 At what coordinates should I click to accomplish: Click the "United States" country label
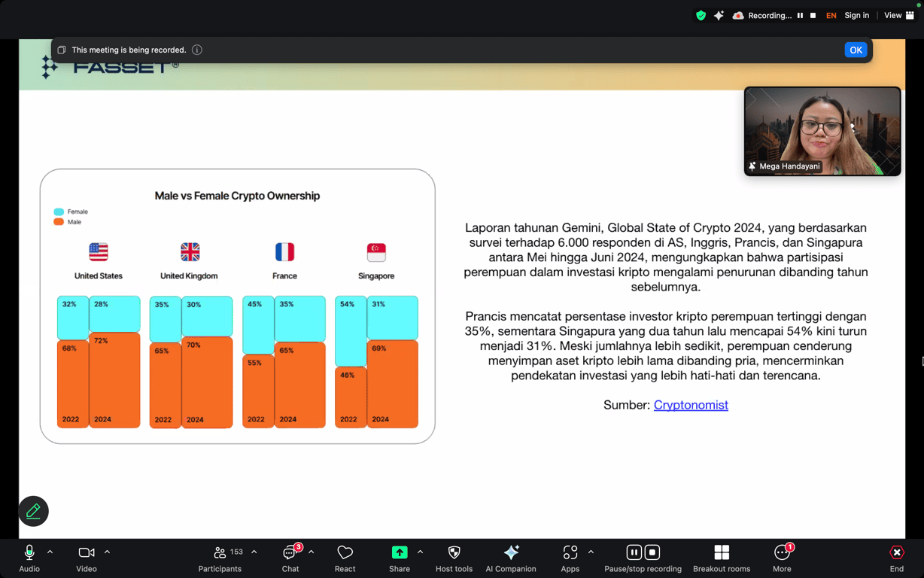coord(99,276)
